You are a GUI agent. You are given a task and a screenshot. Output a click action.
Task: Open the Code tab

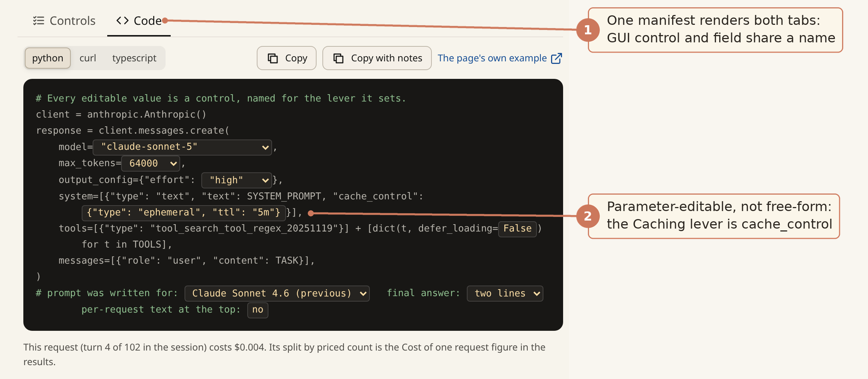[x=139, y=21]
